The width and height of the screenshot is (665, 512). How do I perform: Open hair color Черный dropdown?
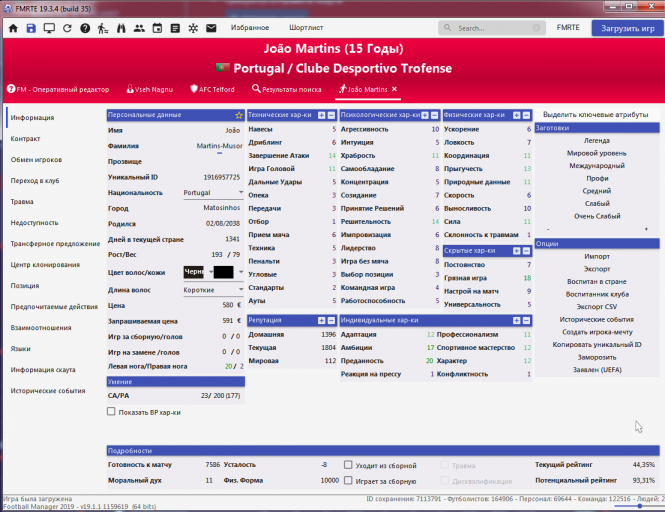pyautogui.click(x=198, y=272)
